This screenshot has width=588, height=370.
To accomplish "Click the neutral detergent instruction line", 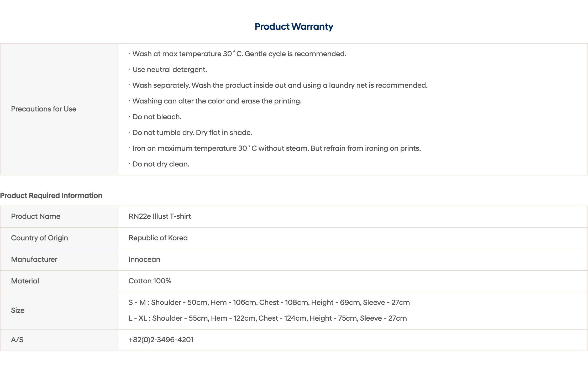I will pyautogui.click(x=168, y=70).
